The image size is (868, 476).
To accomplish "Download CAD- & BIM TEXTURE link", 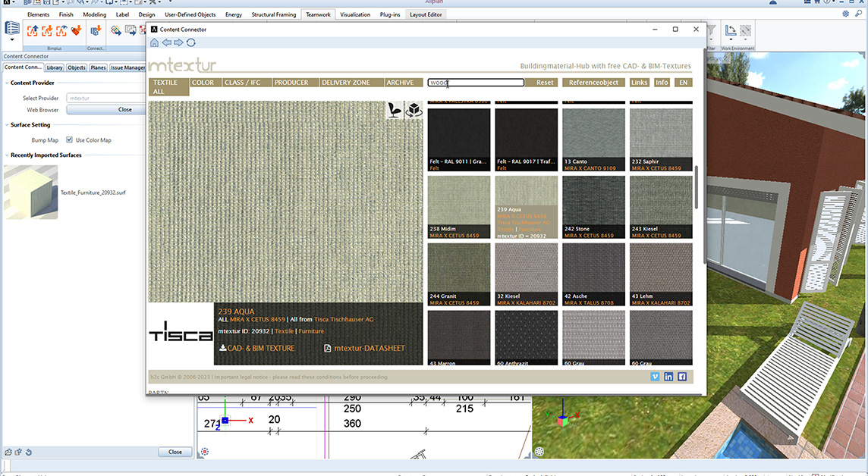I will (257, 349).
